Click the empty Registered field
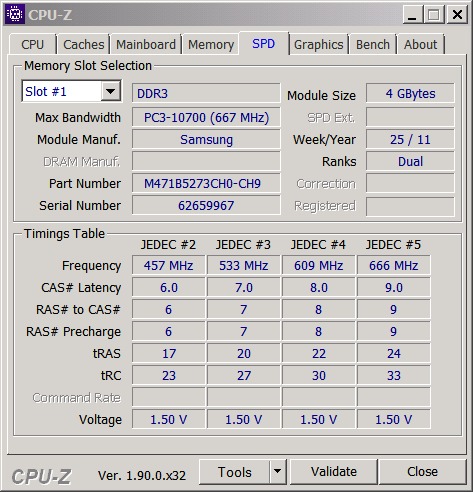Image resolution: width=473 pixels, height=492 pixels. tap(410, 206)
